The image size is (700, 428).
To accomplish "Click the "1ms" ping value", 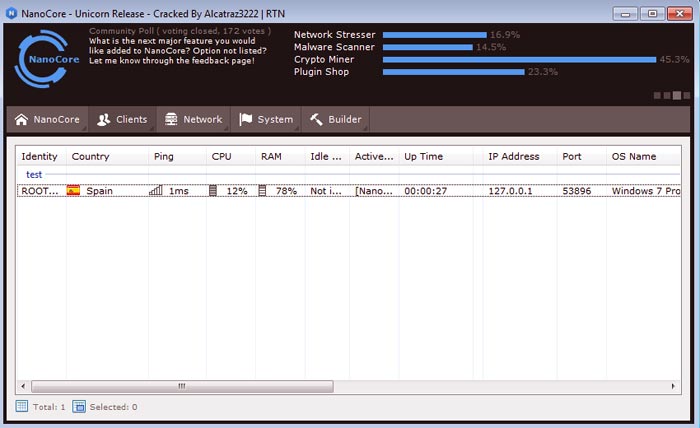I will click(x=179, y=191).
